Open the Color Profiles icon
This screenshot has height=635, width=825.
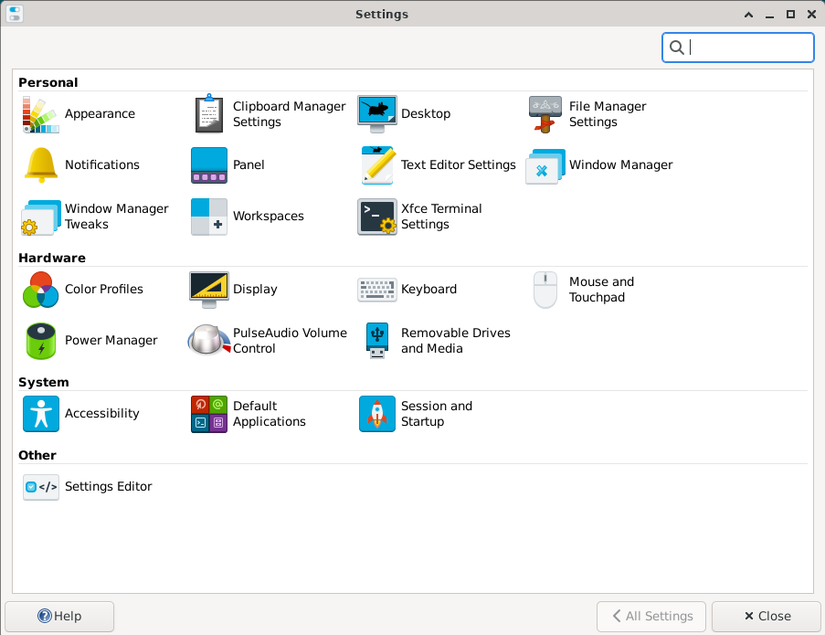[41, 289]
